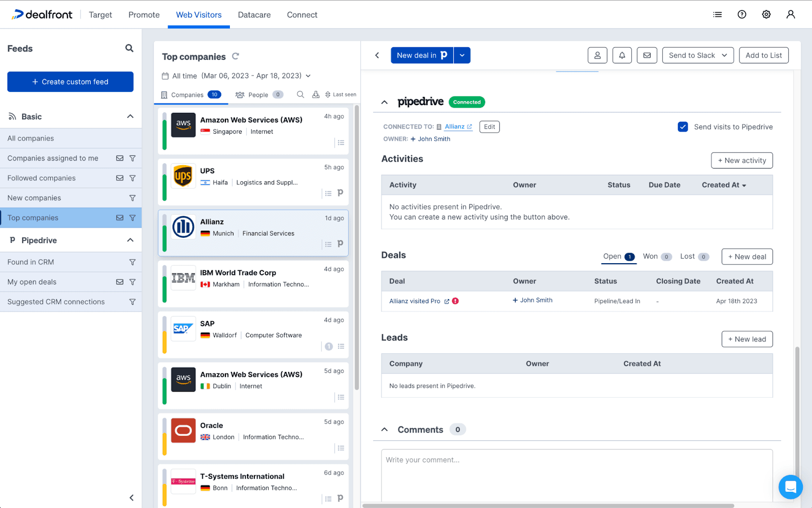812x508 pixels.
Task: Collapse the Comments section
Action: pos(385,430)
